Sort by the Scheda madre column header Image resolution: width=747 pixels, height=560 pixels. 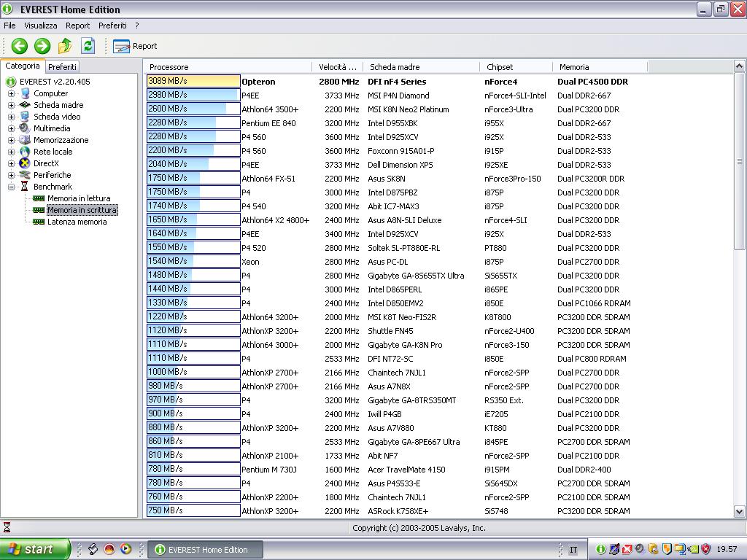point(422,67)
